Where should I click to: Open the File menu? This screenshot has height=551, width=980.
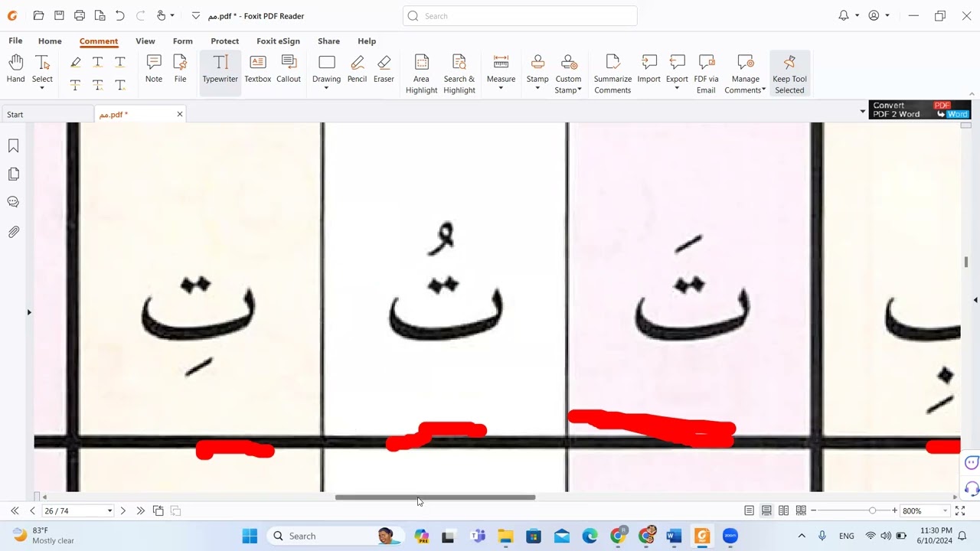click(x=15, y=41)
